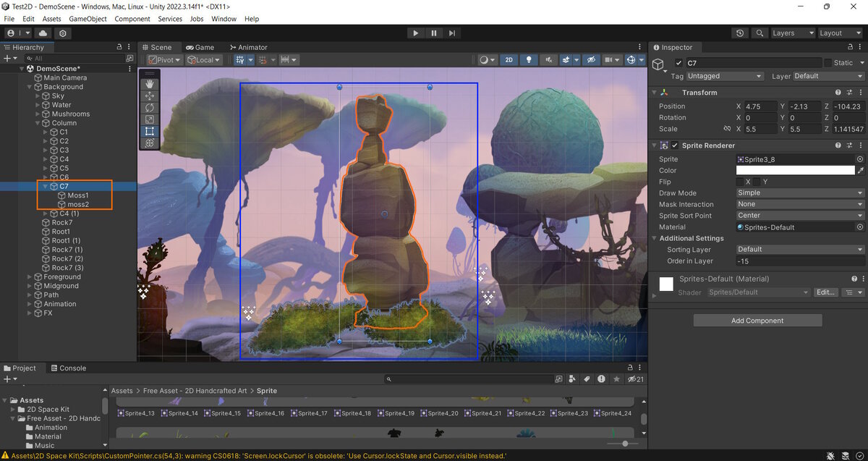
Task: Open the Sprite Renderer Color swatch
Action: 795,171
